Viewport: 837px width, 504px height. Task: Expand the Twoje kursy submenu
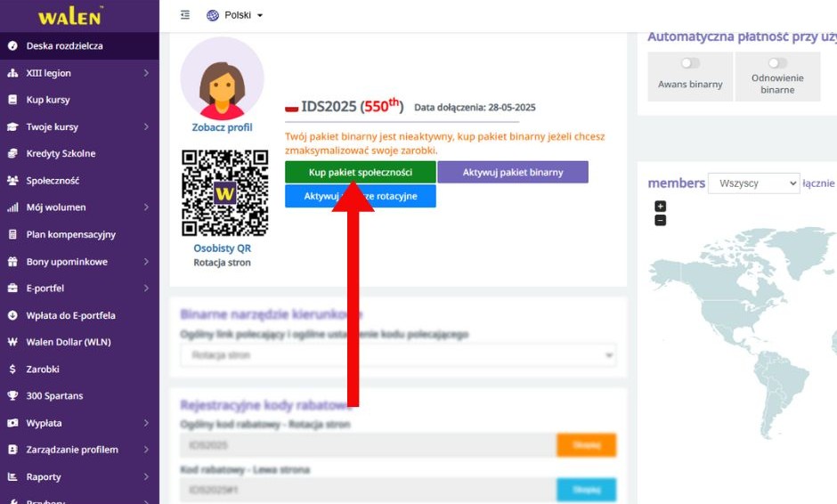point(145,127)
